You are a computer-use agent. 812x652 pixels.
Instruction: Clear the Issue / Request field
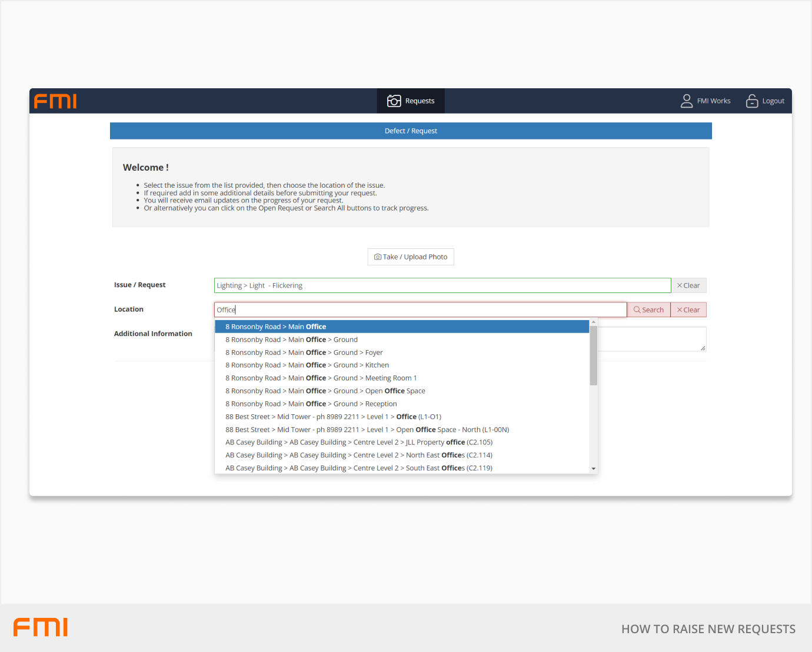coord(688,285)
